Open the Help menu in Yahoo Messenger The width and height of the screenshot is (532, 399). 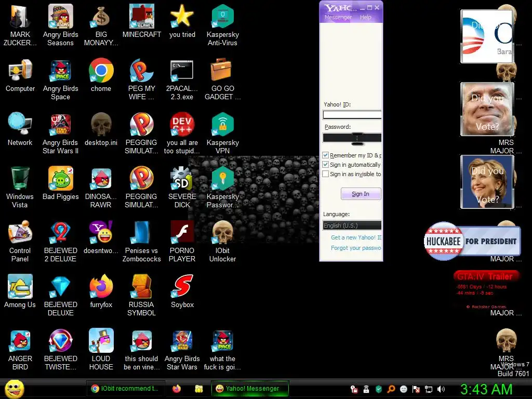click(365, 17)
